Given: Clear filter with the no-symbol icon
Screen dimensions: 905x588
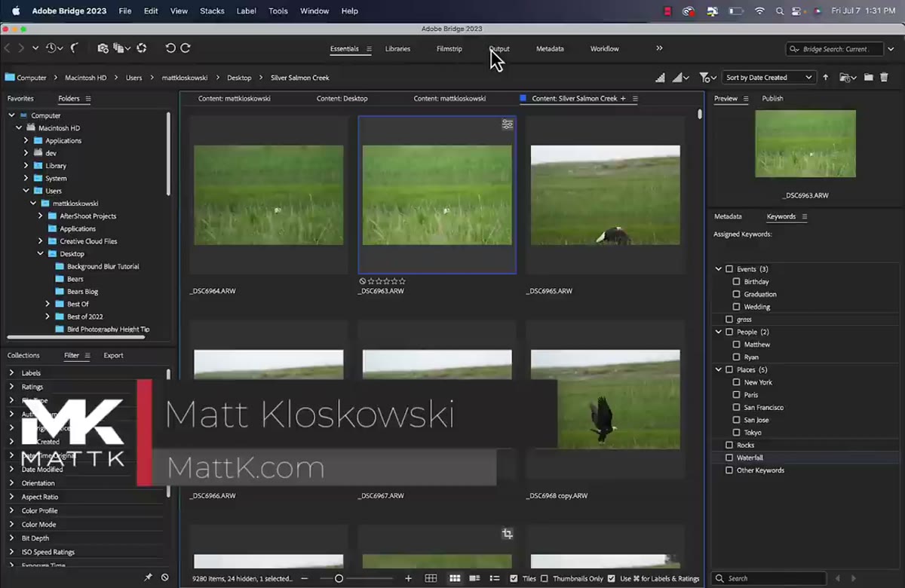Looking at the screenshot, I should [165, 577].
